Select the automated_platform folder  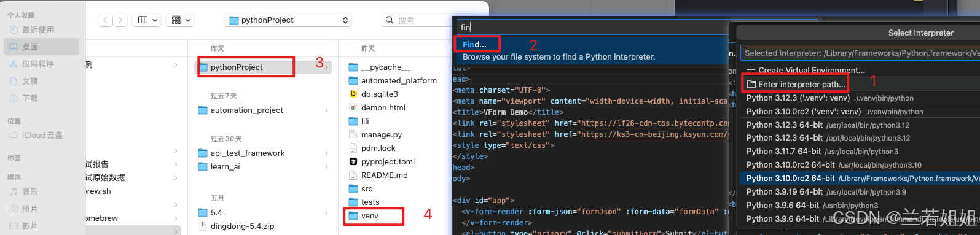399,80
